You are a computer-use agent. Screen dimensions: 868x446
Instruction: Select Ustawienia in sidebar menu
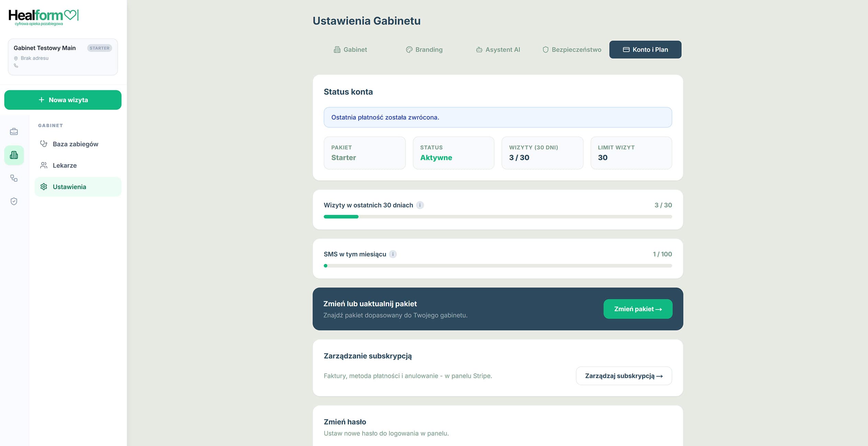pos(78,187)
